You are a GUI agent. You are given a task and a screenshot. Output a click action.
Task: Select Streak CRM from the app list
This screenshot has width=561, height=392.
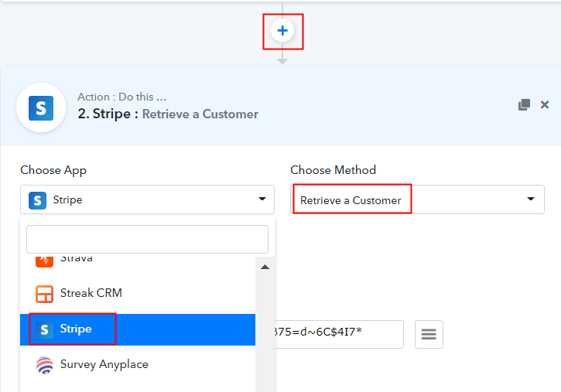pyautogui.click(x=138, y=293)
